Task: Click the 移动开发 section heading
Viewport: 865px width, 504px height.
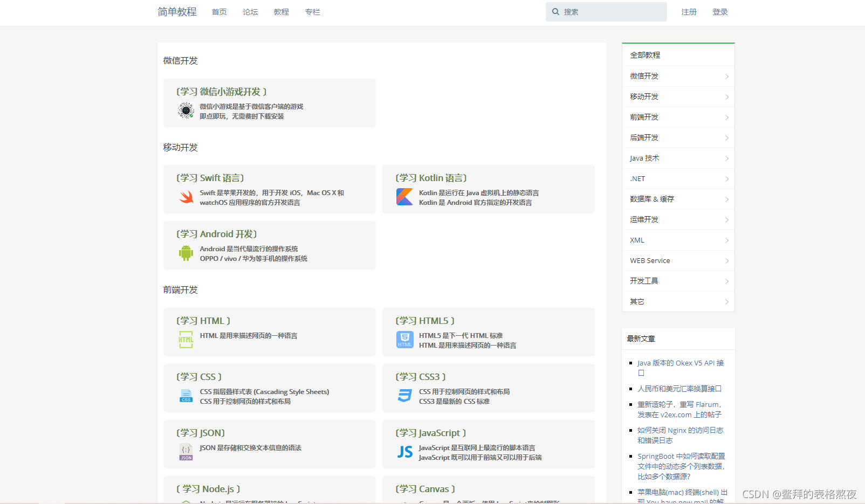Action: tap(181, 148)
